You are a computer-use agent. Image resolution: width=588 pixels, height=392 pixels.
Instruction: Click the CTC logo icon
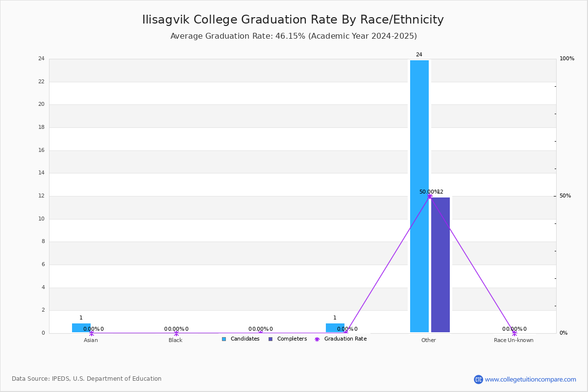click(x=478, y=379)
